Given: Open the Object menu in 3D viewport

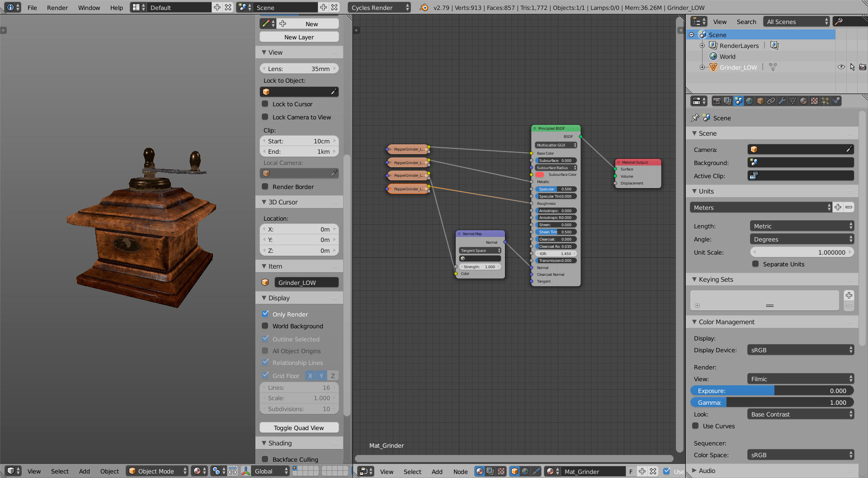Looking at the screenshot, I should pyautogui.click(x=109, y=471).
